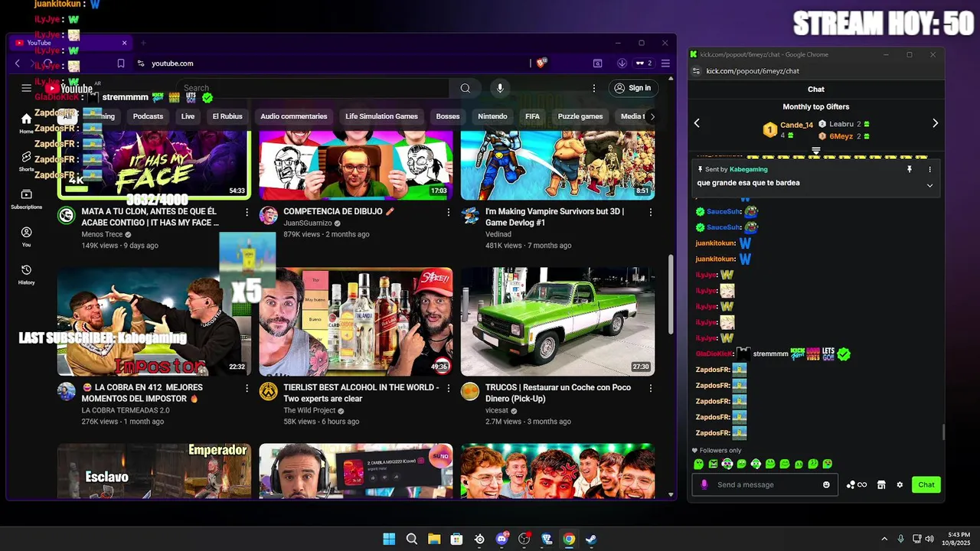Start voice search with the microphone icon
The height and width of the screenshot is (551, 980).
(500, 88)
